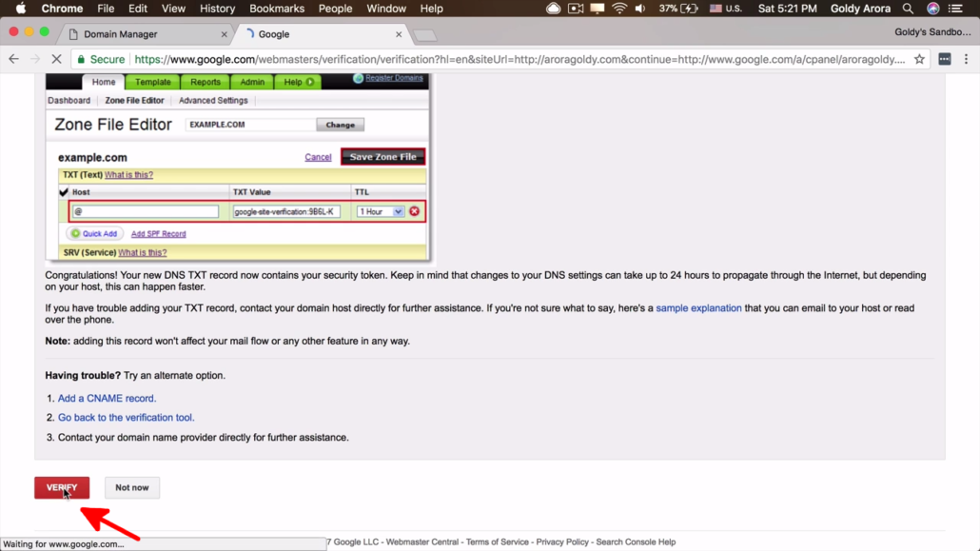The height and width of the screenshot is (551, 980).
Task: Click the Cancel link
Action: click(x=318, y=157)
